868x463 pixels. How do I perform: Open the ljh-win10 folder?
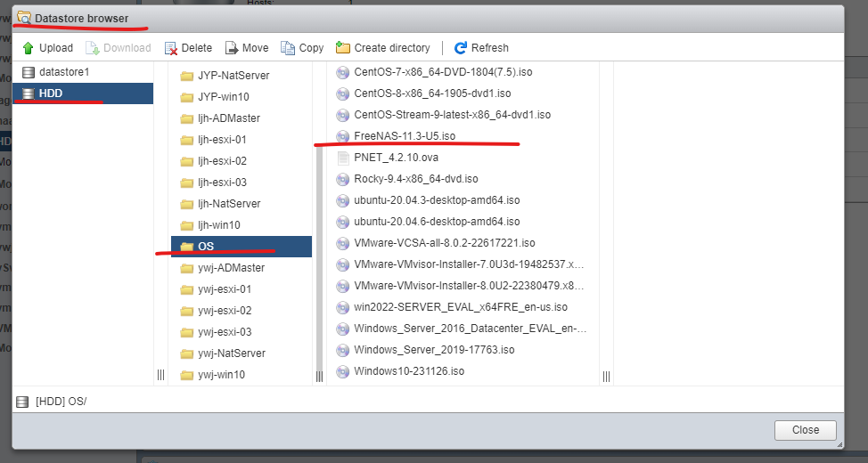(x=242, y=225)
